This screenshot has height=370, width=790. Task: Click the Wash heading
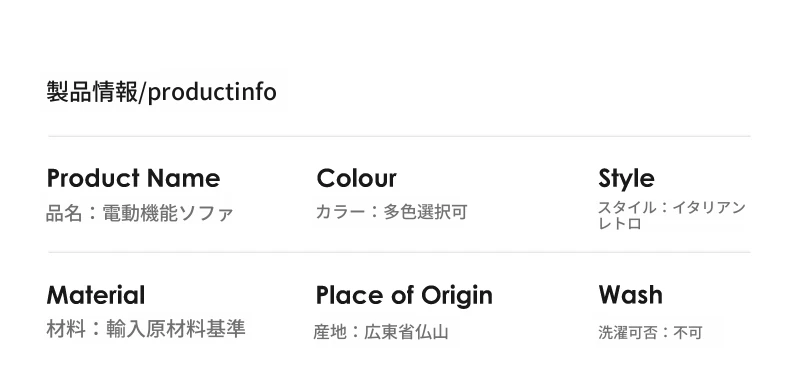point(630,295)
